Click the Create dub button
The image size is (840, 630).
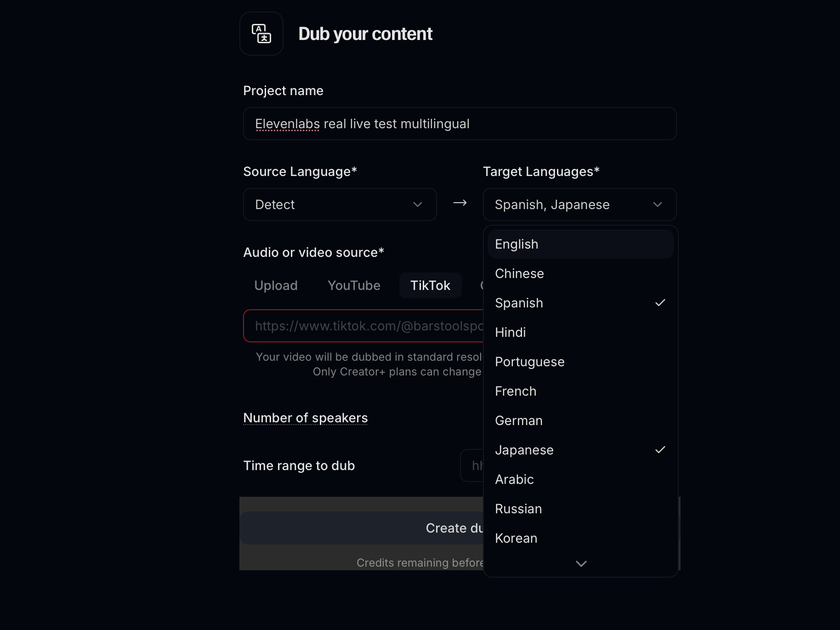tap(361, 528)
